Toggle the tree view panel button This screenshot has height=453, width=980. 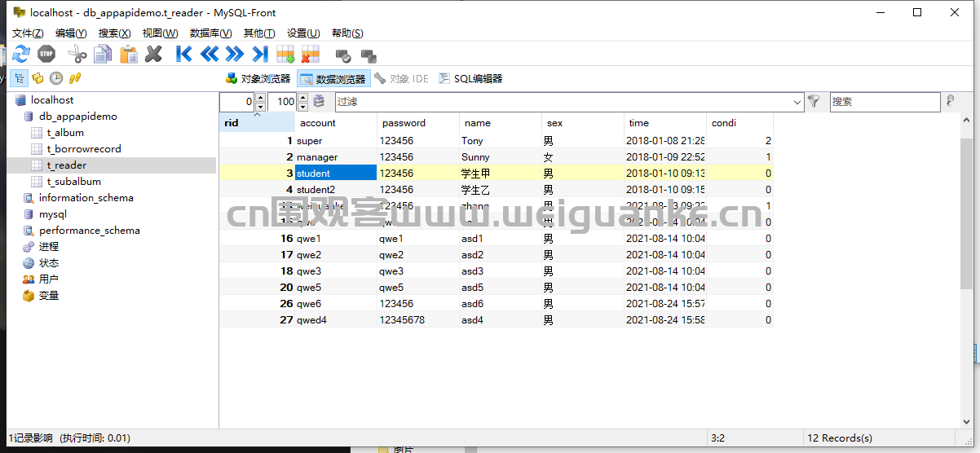pyautogui.click(x=18, y=78)
